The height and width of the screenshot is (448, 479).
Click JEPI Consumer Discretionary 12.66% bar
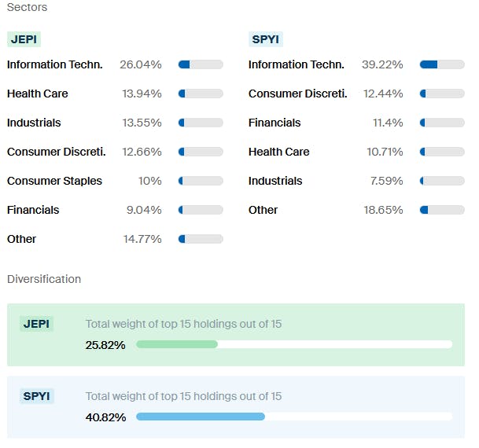click(201, 152)
